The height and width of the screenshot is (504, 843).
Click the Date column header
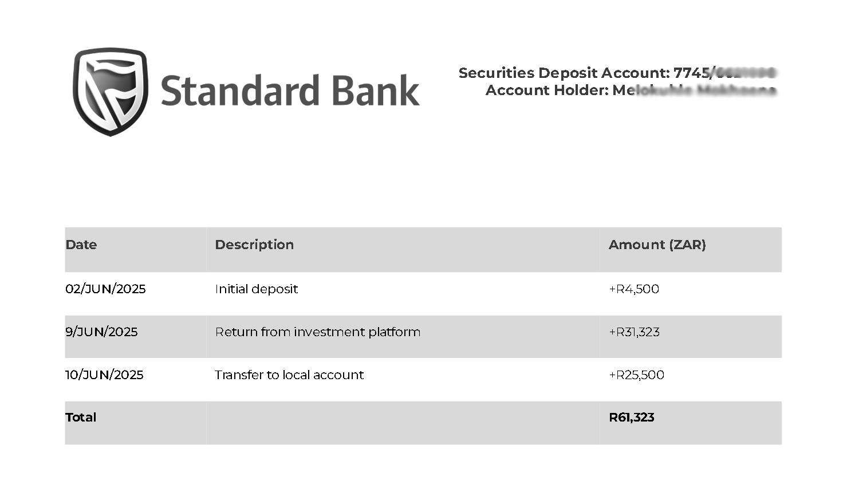[x=81, y=245]
